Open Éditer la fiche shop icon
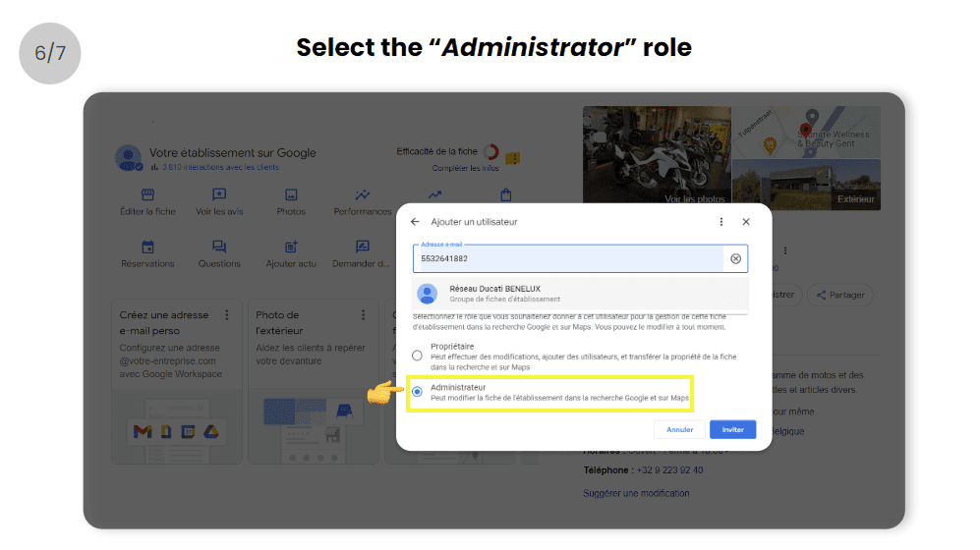Image resolution: width=980 pixels, height=550 pixels. point(147,194)
